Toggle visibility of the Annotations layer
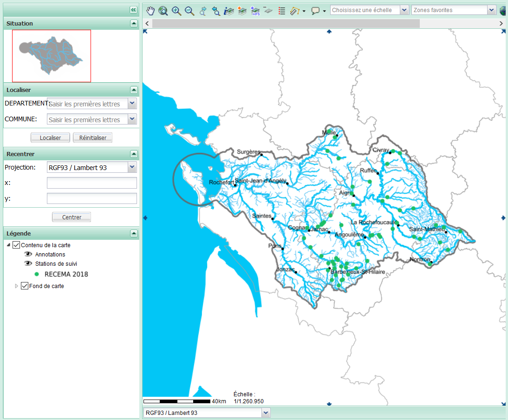The width and height of the screenshot is (508, 420). point(28,254)
